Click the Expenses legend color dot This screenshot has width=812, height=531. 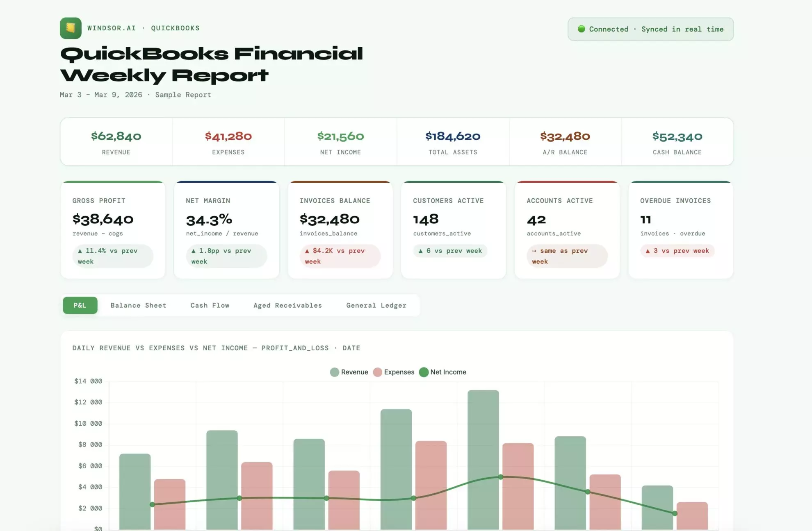click(378, 372)
